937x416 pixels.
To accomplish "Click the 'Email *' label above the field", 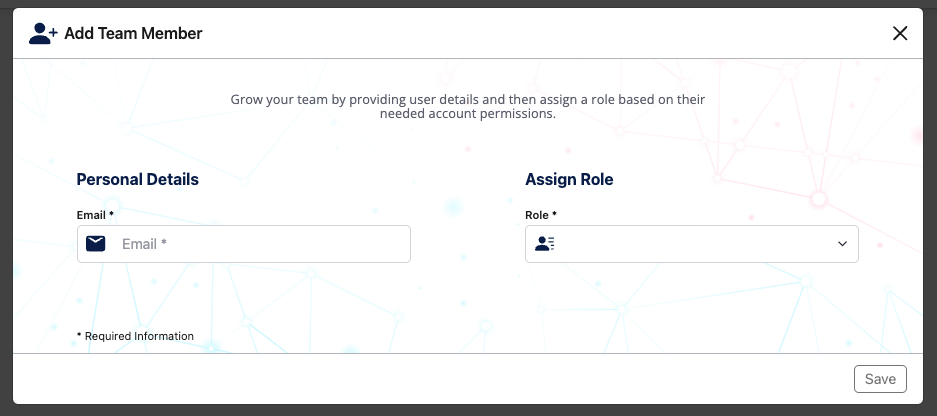I will click(x=95, y=215).
